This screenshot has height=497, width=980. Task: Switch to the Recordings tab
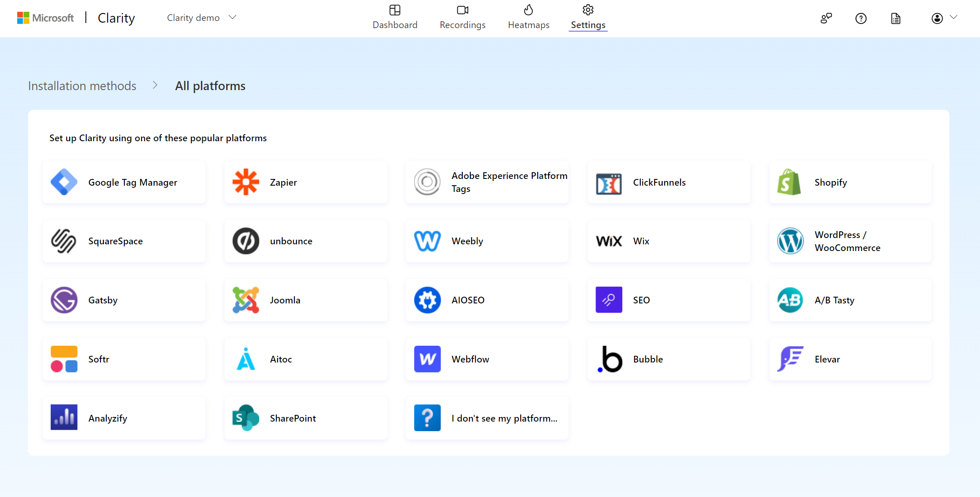click(x=462, y=18)
